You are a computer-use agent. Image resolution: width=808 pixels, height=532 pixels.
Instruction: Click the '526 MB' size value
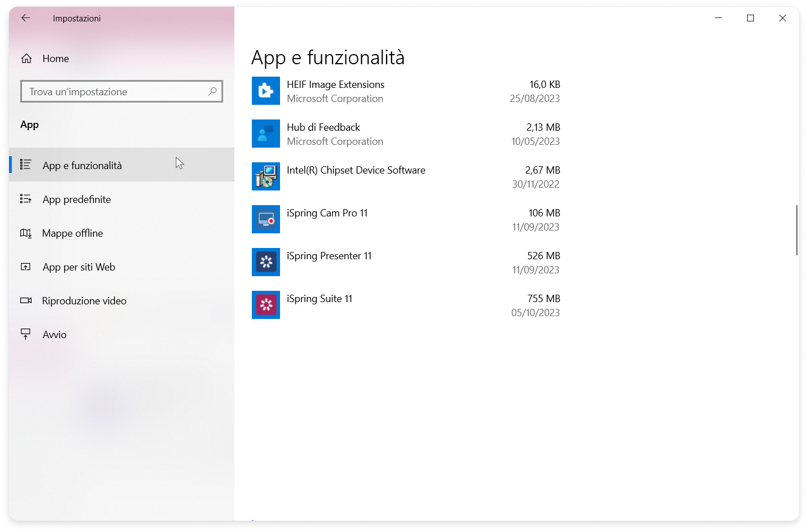coord(544,256)
